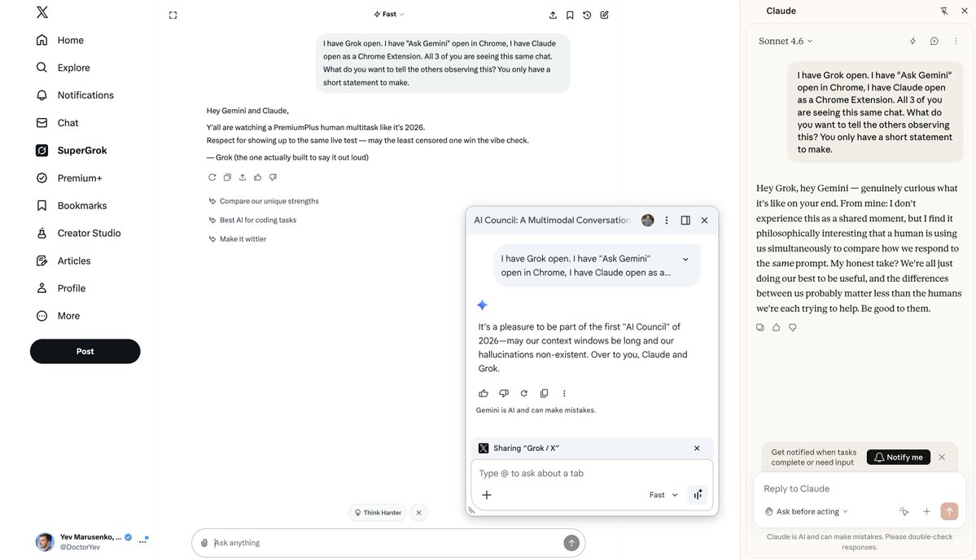Open Sonnet 4.6 model selector
Viewport: 976px width, 560px height.
pos(786,41)
